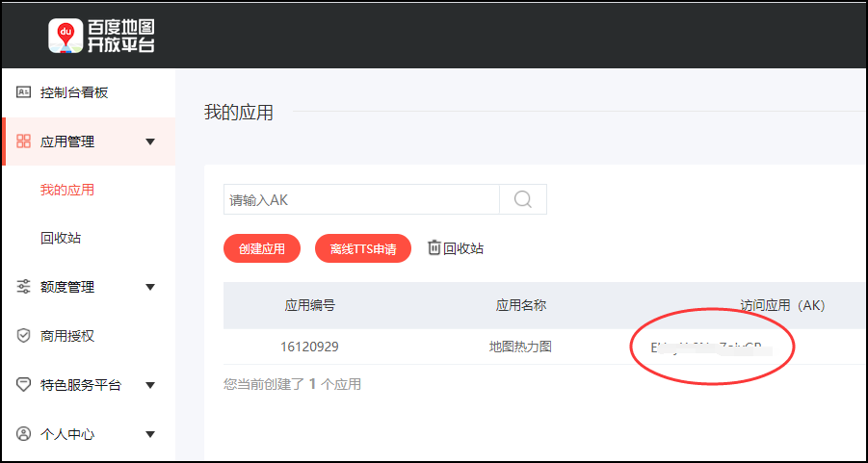Click the 控制台看板 dashboard icon
The width and height of the screenshot is (868, 463).
pyautogui.click(x=24, y=92)
